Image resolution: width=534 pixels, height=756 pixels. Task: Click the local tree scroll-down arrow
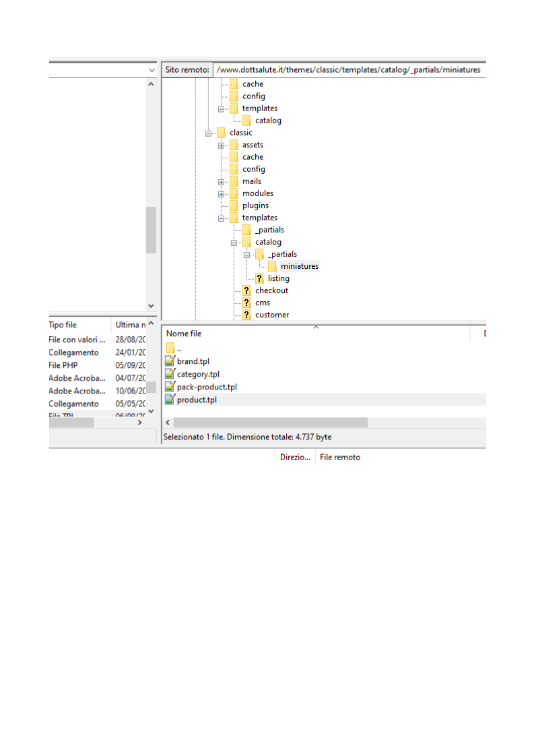click(151, 306)
